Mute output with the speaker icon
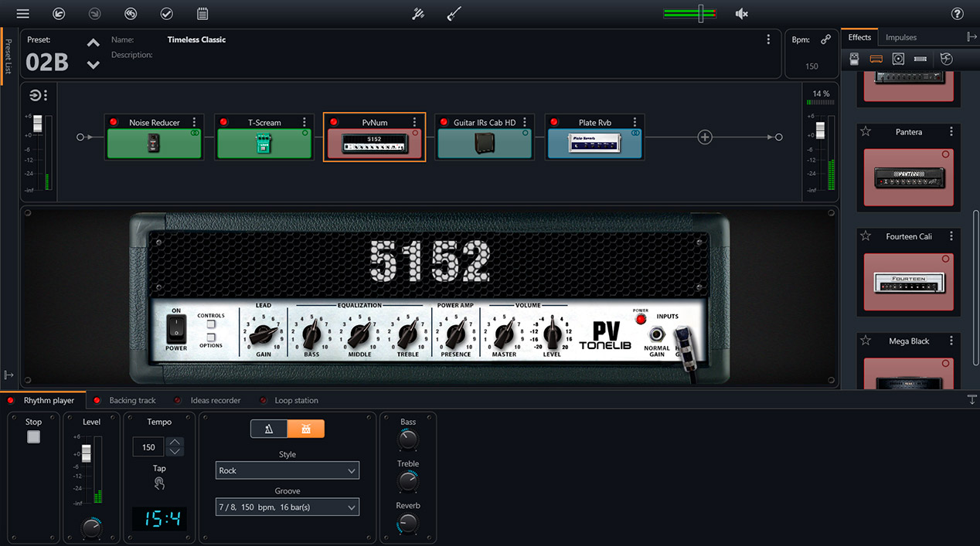Screen dimensions: 980x546 tap(741, 14)
